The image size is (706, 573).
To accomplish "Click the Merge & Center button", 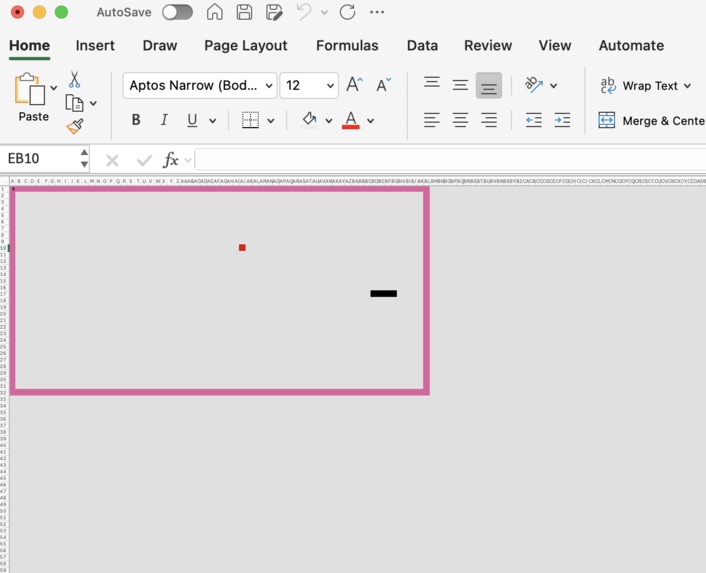I will (x=652, y=121).
